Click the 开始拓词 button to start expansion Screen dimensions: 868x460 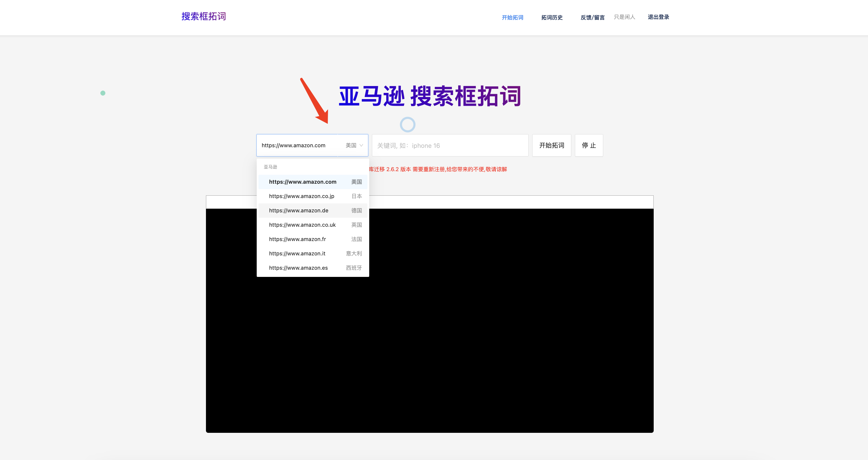tap(551, 145)
